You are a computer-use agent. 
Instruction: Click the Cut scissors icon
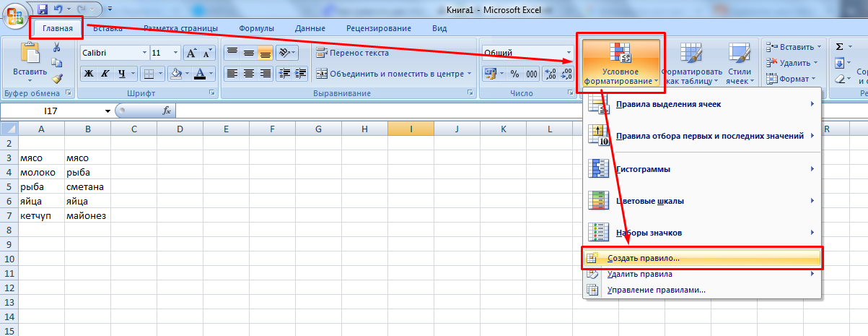[x=57, y=48]
